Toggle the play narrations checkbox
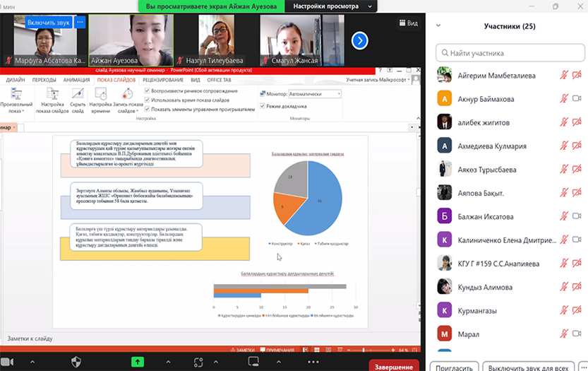 (x=147, y=91)
